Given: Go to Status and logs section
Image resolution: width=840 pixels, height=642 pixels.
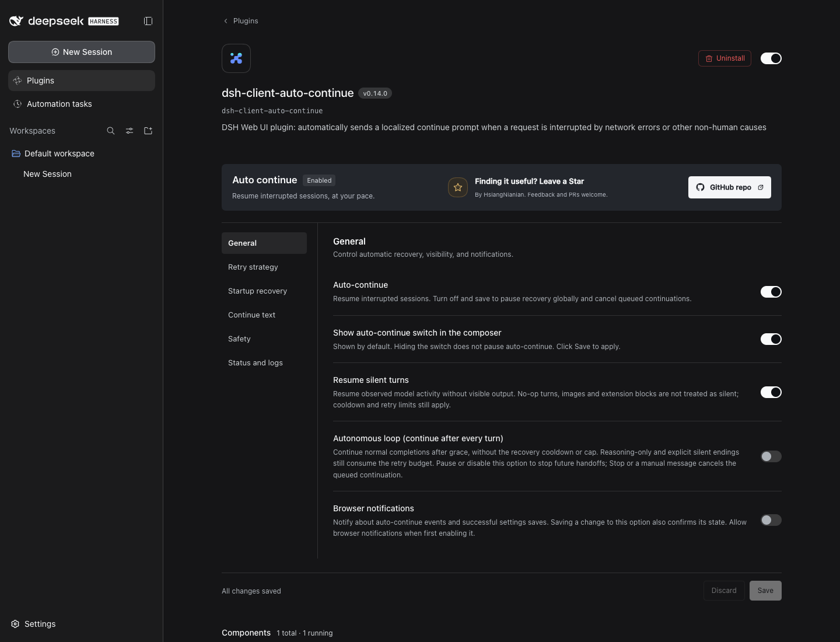Looking at the screenshot, I should click(x=264, y=362).
